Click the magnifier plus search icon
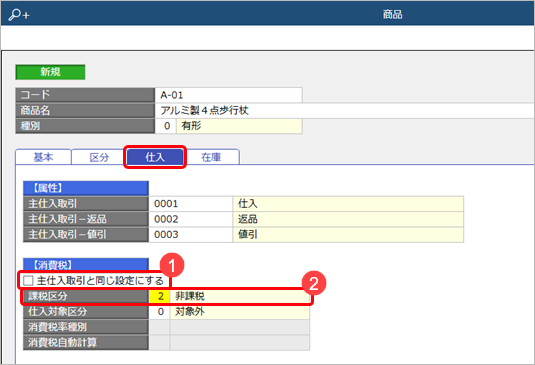 [19, 15]
